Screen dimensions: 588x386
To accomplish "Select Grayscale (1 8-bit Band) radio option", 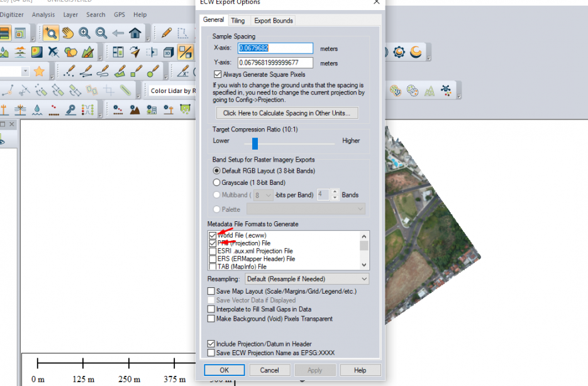I will (x=217, y=182).
